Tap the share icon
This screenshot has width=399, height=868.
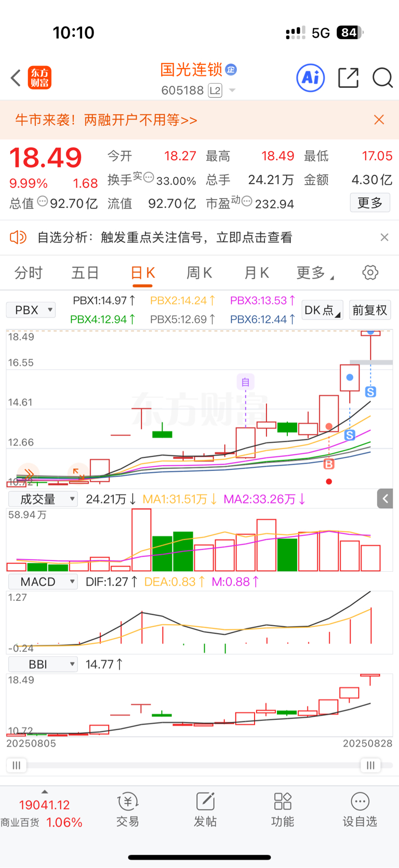(348, 78)
